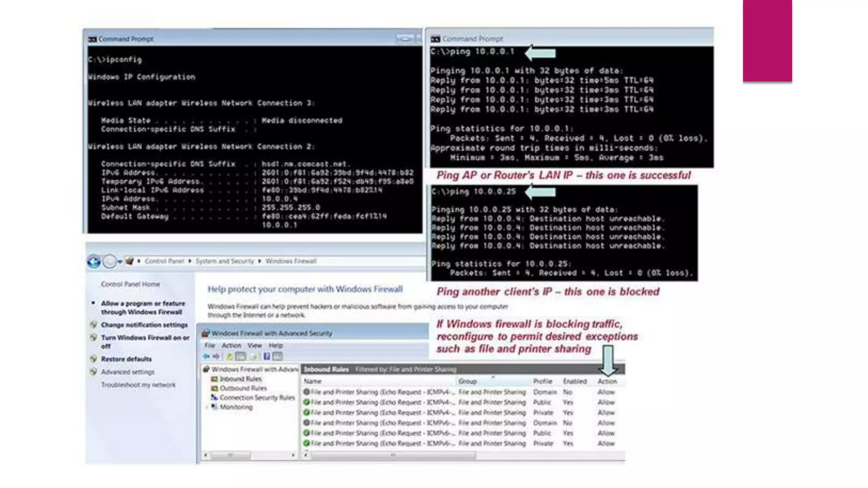The image size is (868, 488).
Task: Select the disabled ICMPv4 Domain rule icon
Action: [306, 392]
